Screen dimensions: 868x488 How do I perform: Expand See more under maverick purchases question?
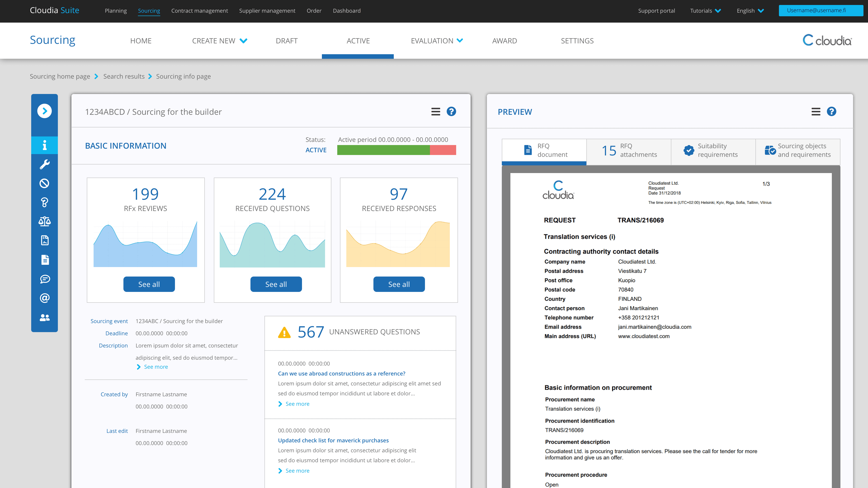click(x=293, y=470)
